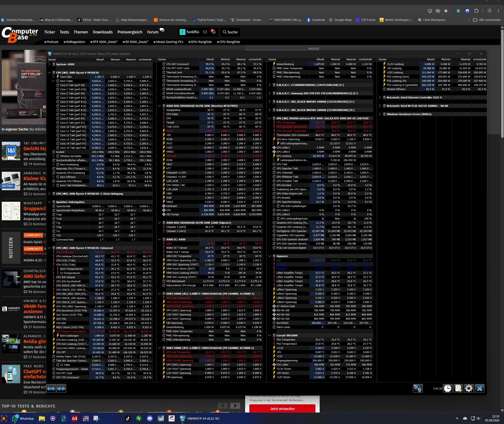Screen dimensions: 504x424
Task: Reset the HWiNFO elapsed time clock icon
Action: point(448,388)
